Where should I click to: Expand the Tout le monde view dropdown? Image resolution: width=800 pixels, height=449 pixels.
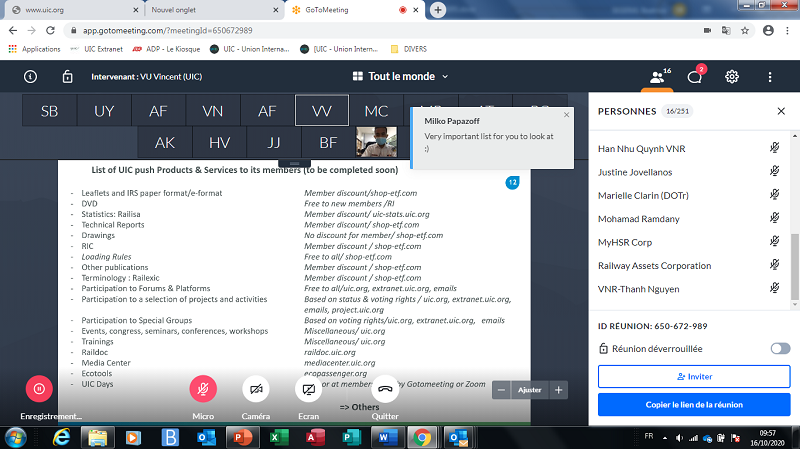(401, 77)
